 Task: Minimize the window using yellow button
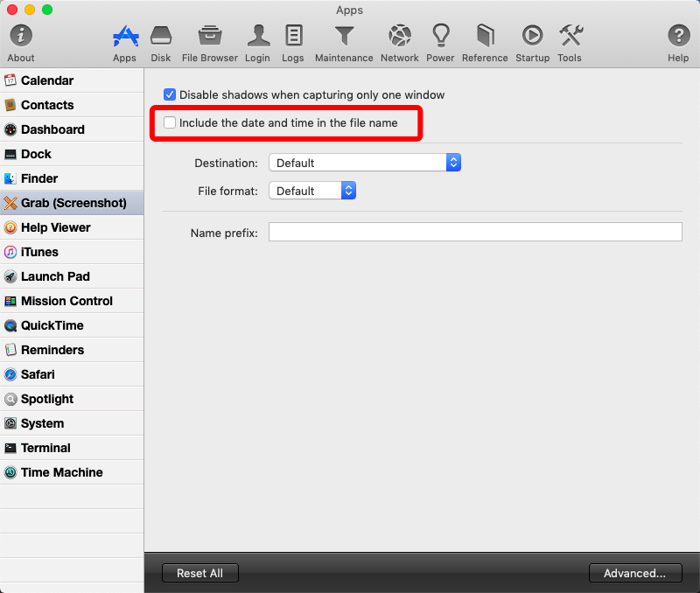(30, 10)
